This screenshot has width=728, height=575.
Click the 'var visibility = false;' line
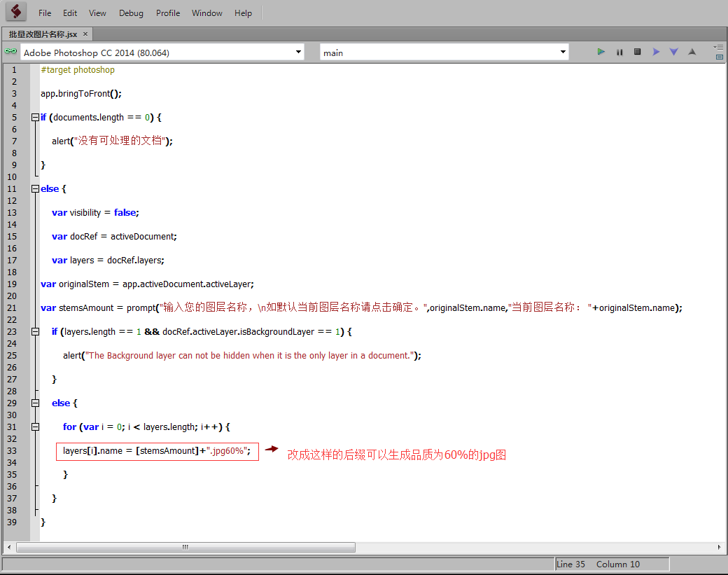tap(95, 213)
